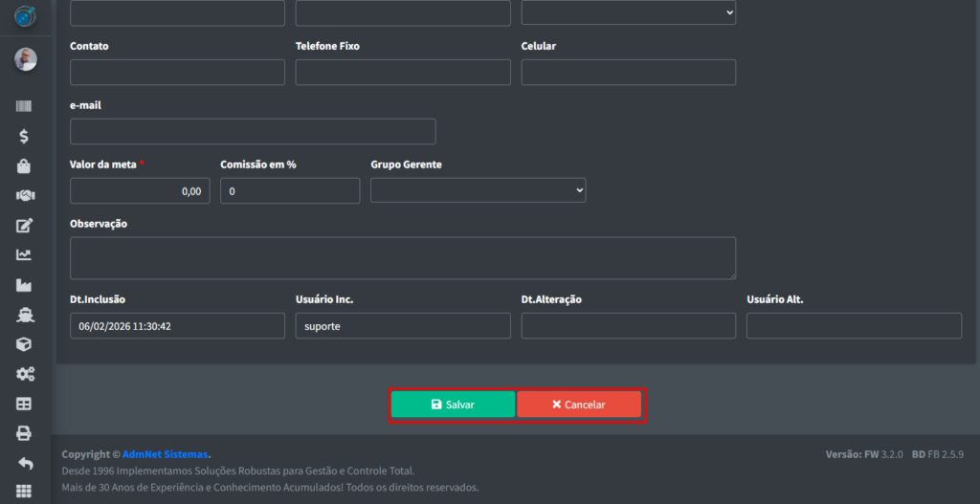Open the dollar sign financial menu

click(x=24, y=137)
